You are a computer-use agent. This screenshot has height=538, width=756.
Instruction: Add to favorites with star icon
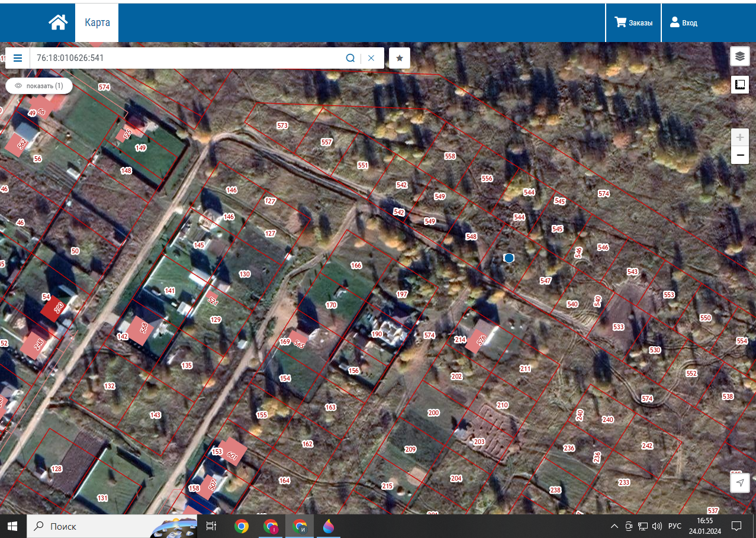click(400, 58)
